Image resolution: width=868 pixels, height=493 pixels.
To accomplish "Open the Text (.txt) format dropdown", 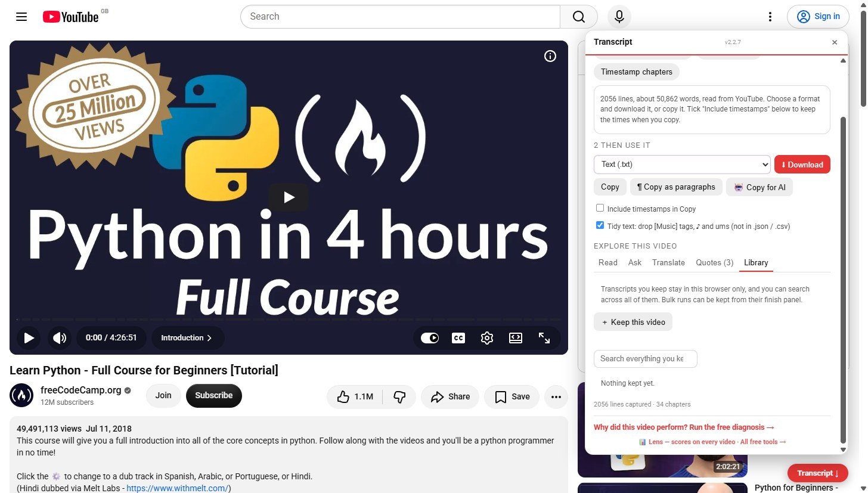I will pyautogui.click(x=682, y=165).
